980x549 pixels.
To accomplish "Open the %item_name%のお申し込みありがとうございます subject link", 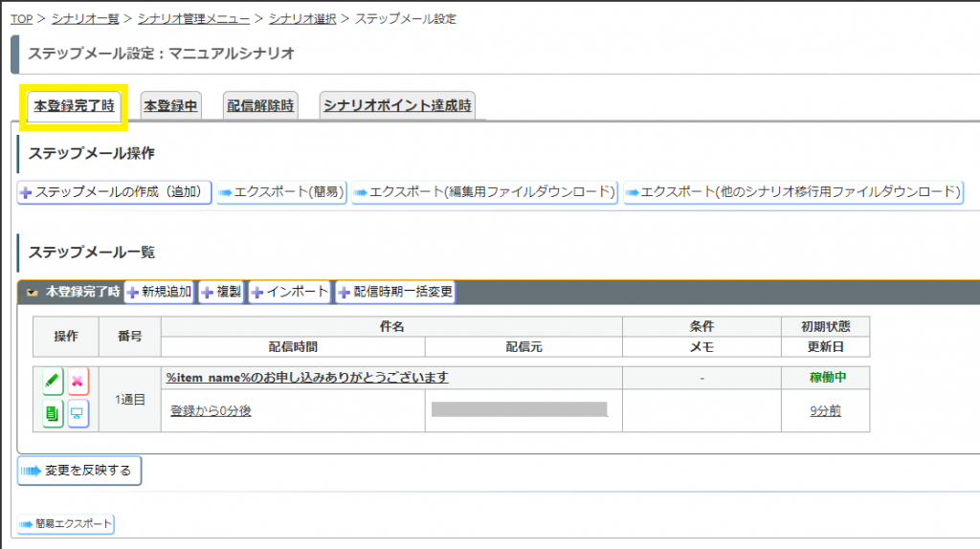I will [307, 377].
